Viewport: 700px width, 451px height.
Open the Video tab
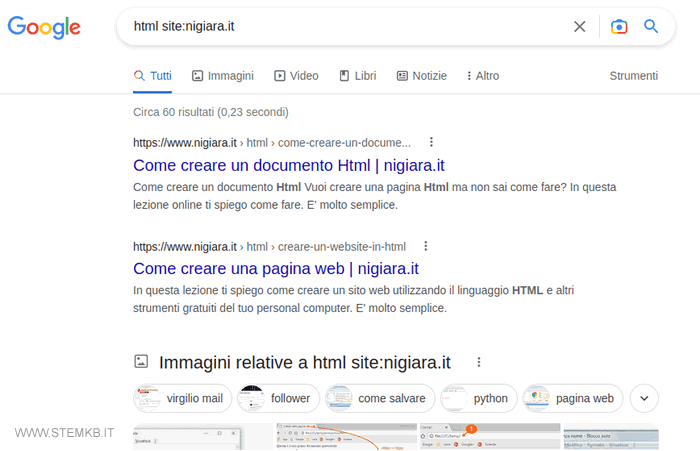tap(296, 76)
